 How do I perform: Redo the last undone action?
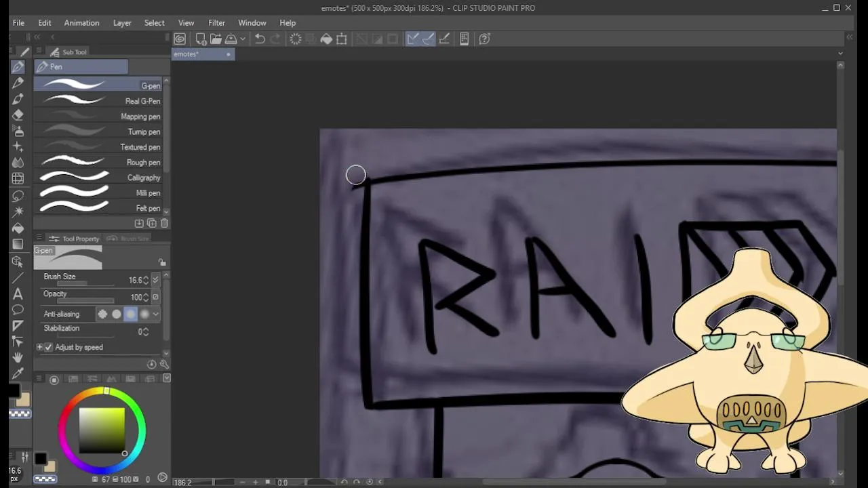pos(275,39)
